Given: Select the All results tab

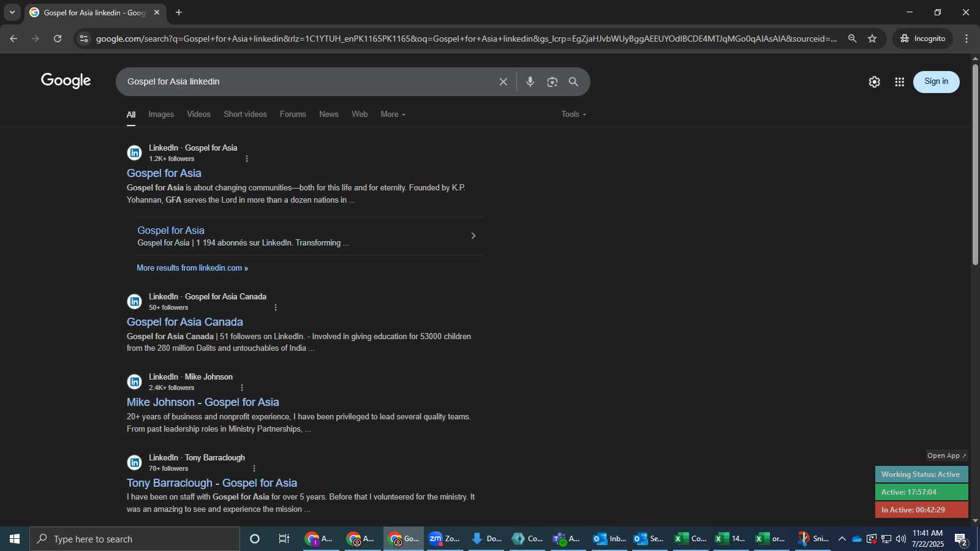Looking at the screenshot, I should pos(131,114).
